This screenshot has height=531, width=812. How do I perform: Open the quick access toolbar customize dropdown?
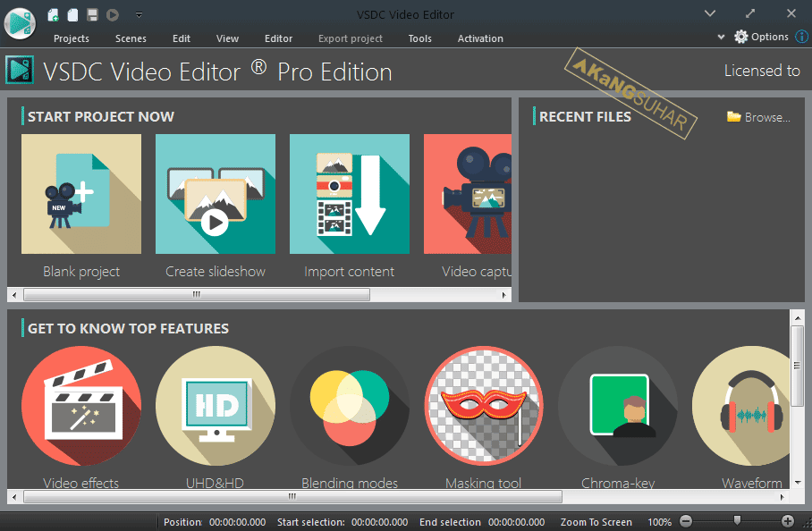pos(139,15)
